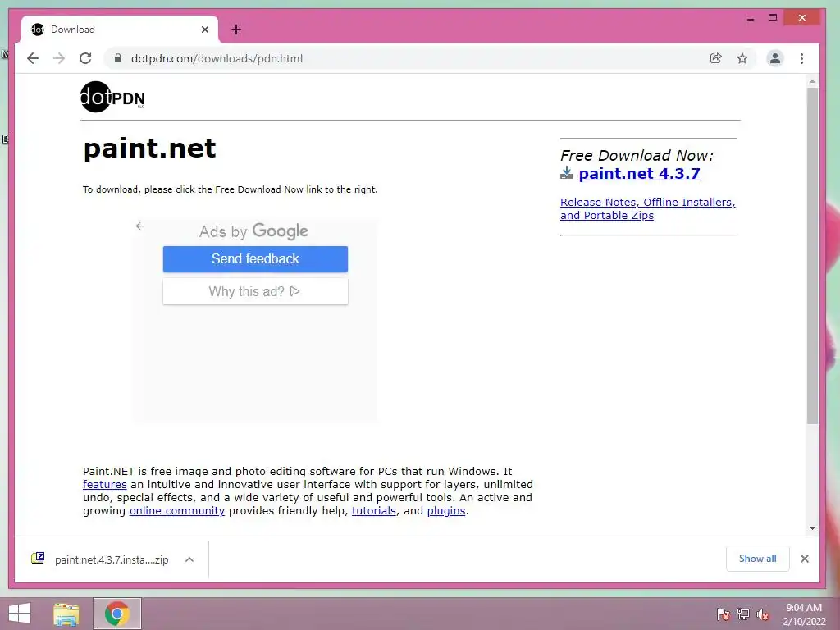Close the Download tab
Screen dimensions: 840x630
pos(204,30)
